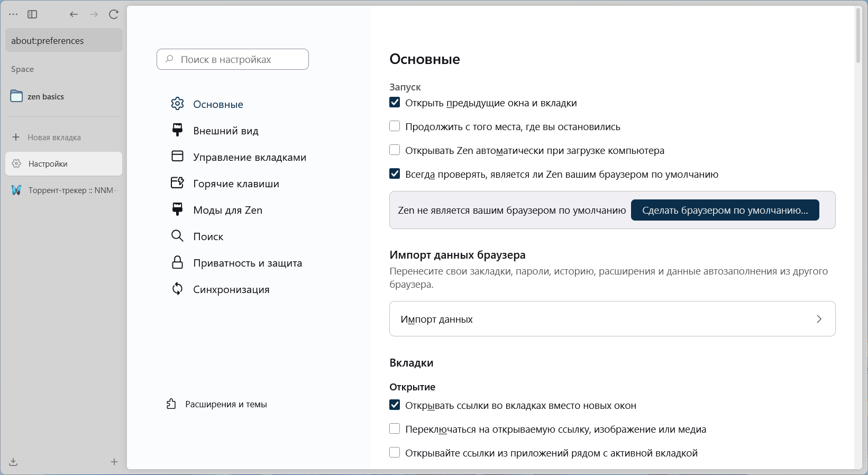Switch to the Торрент-трекер NNM tab
The width and height of the screenshot is (868, 475).
click(63, 190)
